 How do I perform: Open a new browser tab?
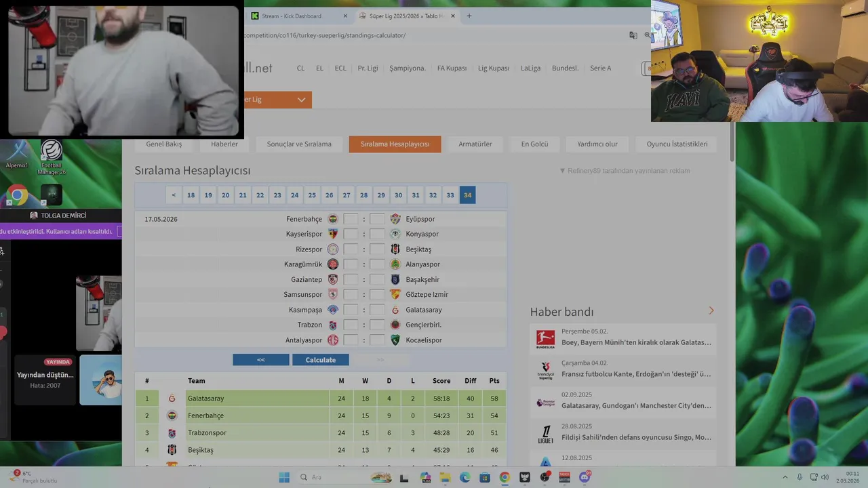[469, 16]
